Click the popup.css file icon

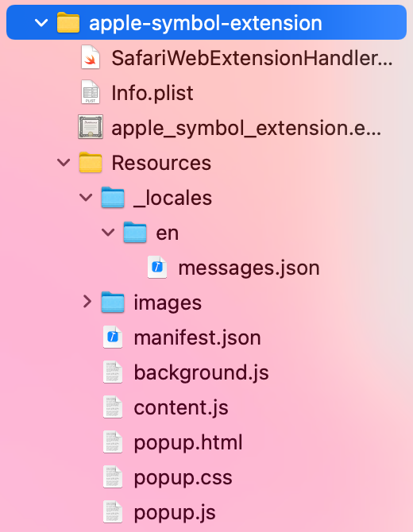coord(113,477)
